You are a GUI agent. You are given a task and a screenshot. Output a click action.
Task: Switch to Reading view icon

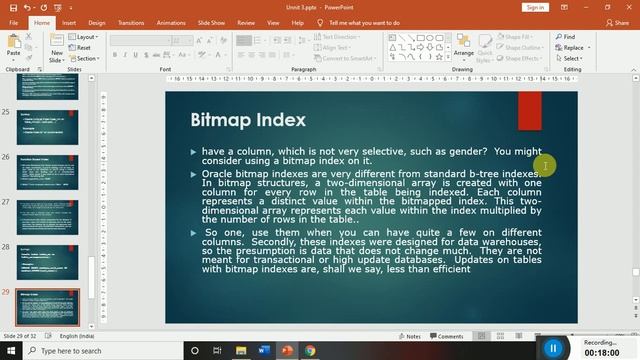click(519, 336)
